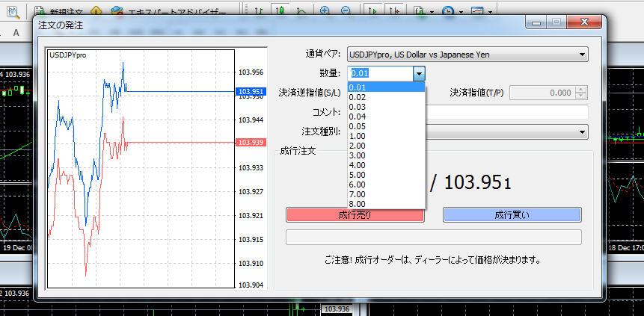Select 0.03 in the volume list
Screen dimensions: 644x316
[386, 107]
